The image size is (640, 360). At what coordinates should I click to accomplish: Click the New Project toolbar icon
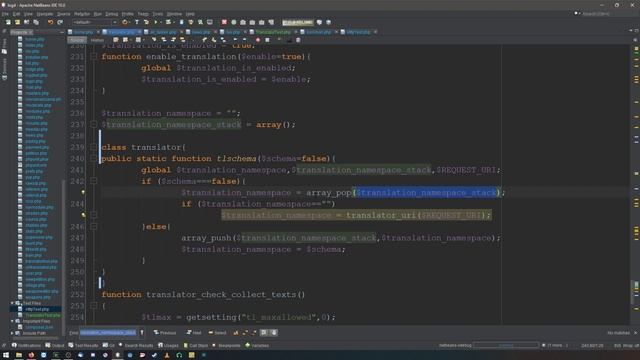pyautogui.click(x=17, y=22)
